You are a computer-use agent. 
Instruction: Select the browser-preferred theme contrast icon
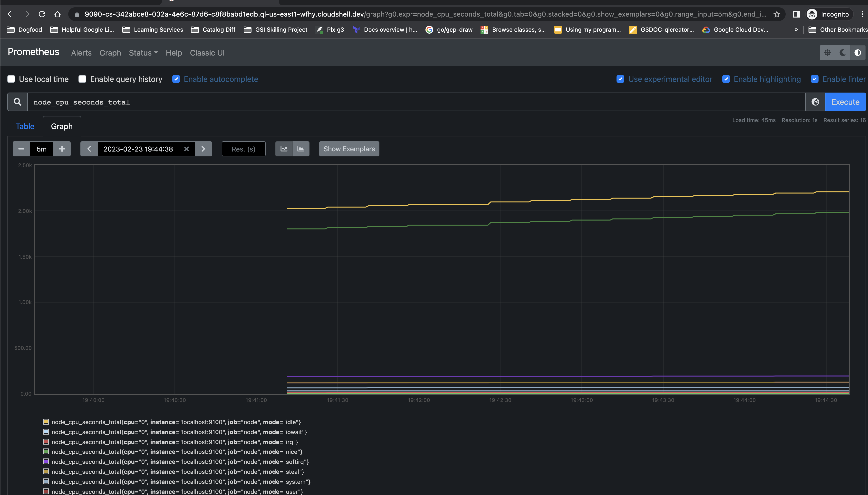click(858, 53)
